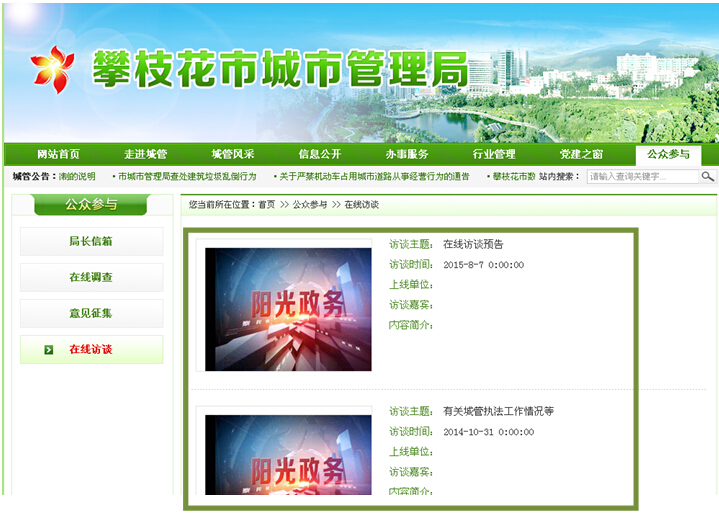Image resolution: width=719 pixels, height=517 pixels.
Task: Open the 在线访谈预告 interview thumbnail
Action: tap(288, 309)
